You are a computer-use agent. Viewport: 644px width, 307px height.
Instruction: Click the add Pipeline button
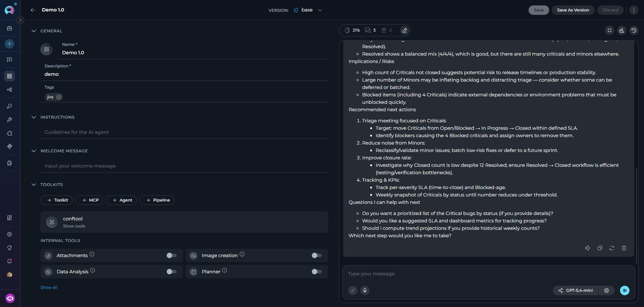click(157, 200)
